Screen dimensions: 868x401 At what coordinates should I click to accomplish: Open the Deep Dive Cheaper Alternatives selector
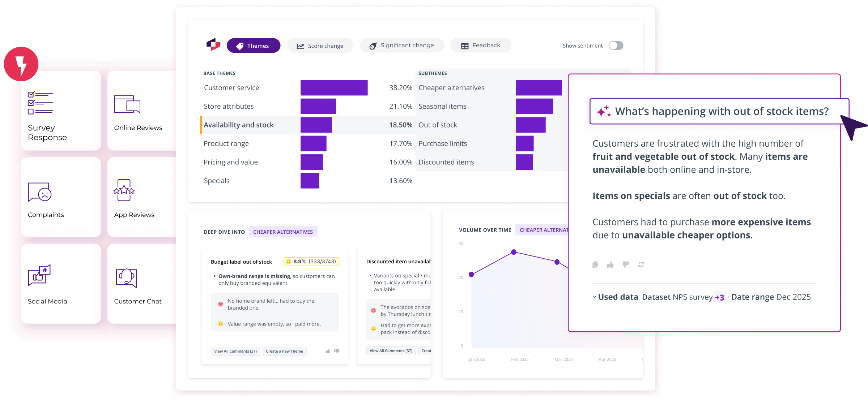283,232
